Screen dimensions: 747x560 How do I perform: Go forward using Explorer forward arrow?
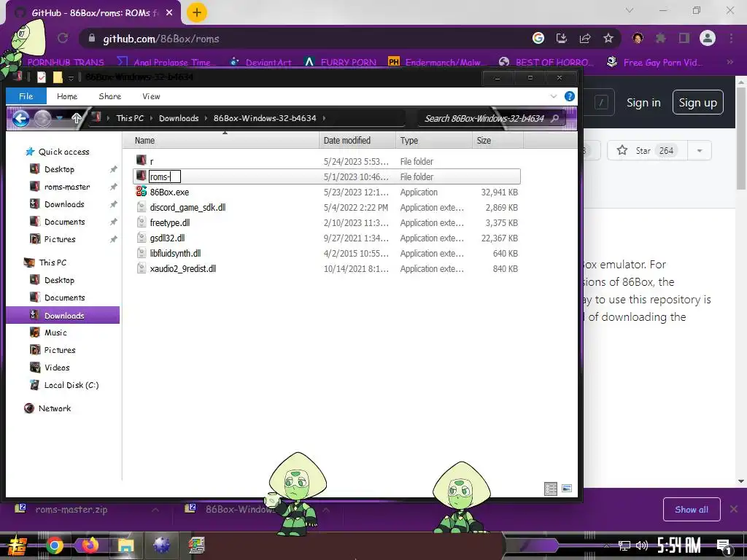pyautogui.click(x=42, y=118)
